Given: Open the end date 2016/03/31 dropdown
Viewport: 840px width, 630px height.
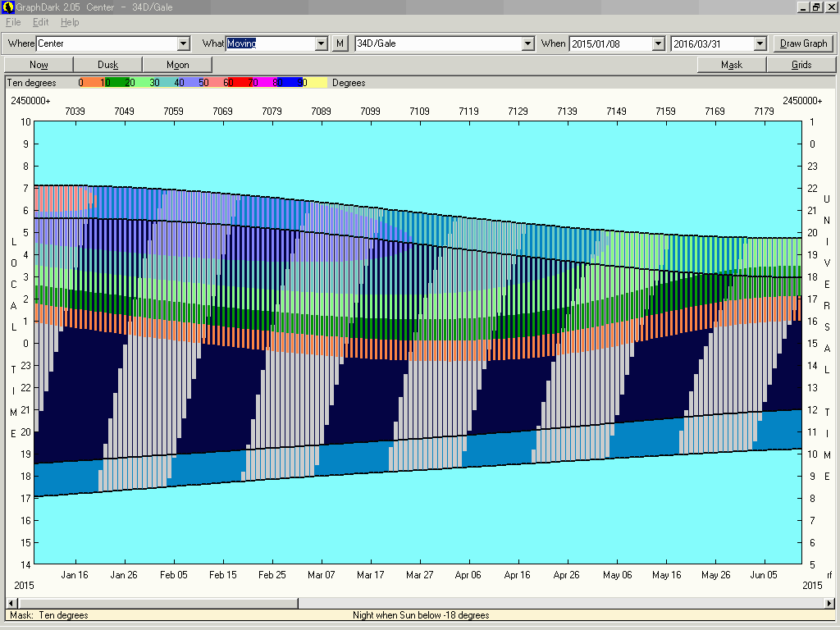Looking at the screenshot, I should point(760,43).
